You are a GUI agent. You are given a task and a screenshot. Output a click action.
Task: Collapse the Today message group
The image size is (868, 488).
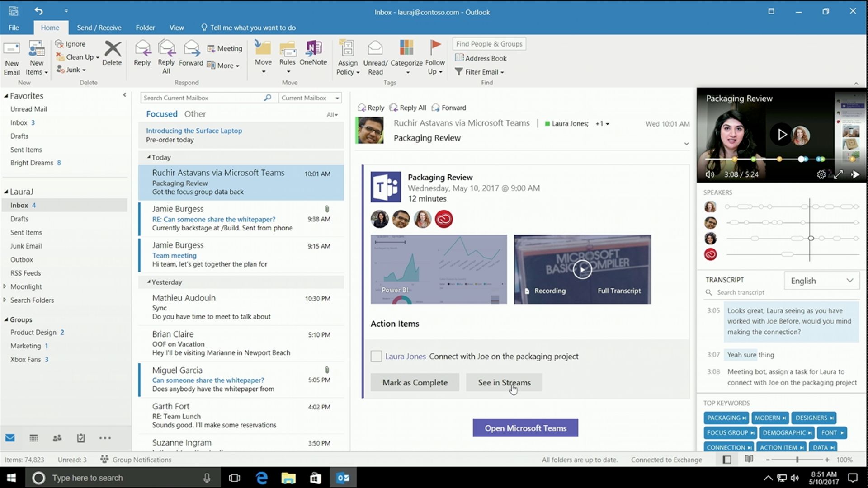click(149, 157)
